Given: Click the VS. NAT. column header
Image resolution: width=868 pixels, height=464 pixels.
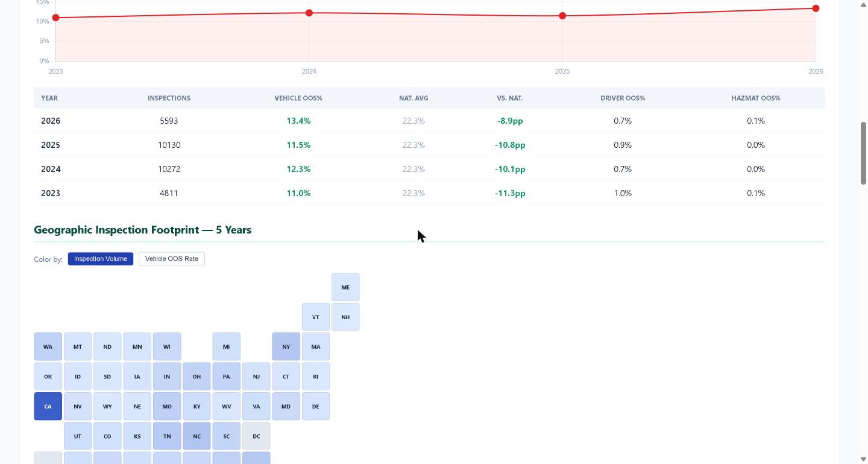Looking at the screenshot, I should coord(510,98).
